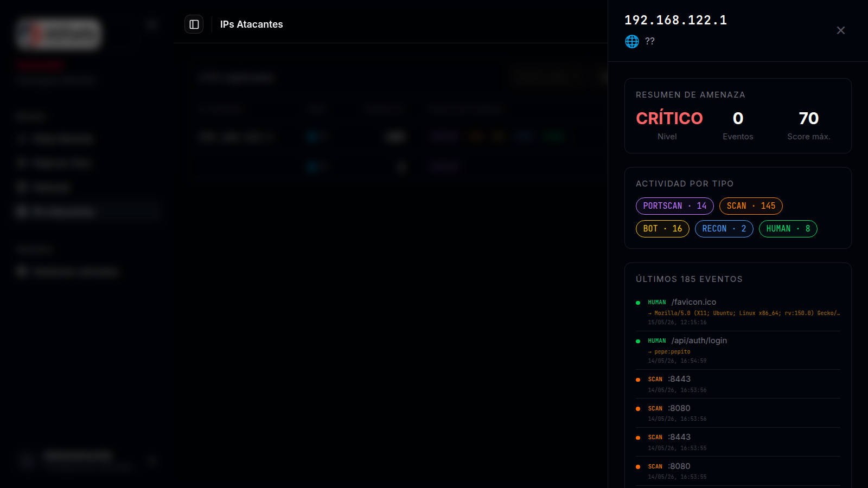Click the timestamp 15/05/26, 12:15:16
Screen dimensions: 868x488
pos(677,323)
